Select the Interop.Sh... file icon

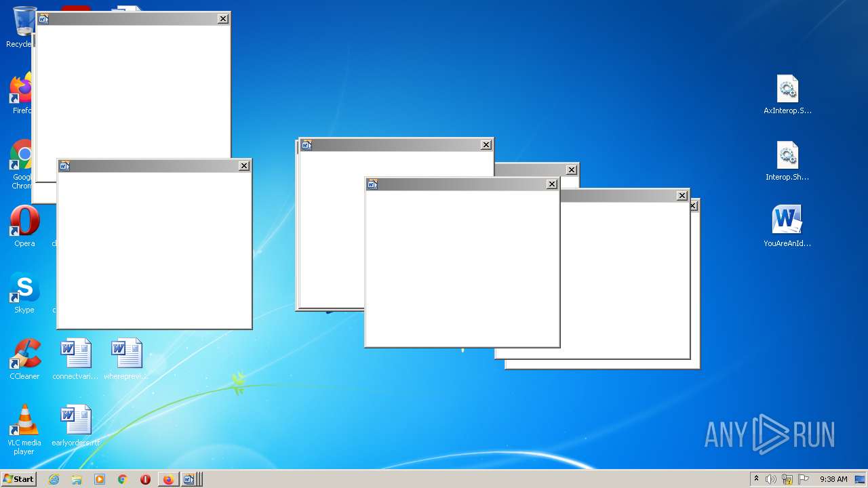point(787,161)
